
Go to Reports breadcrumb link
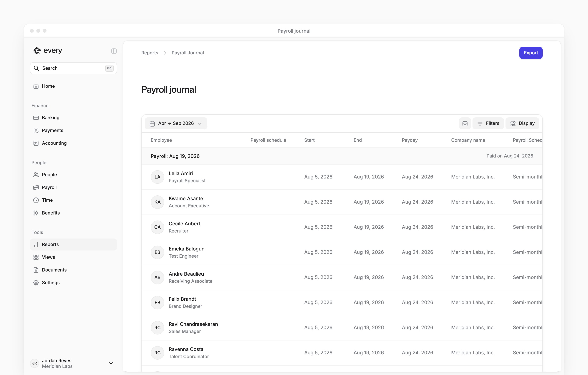tap(150, 53)
